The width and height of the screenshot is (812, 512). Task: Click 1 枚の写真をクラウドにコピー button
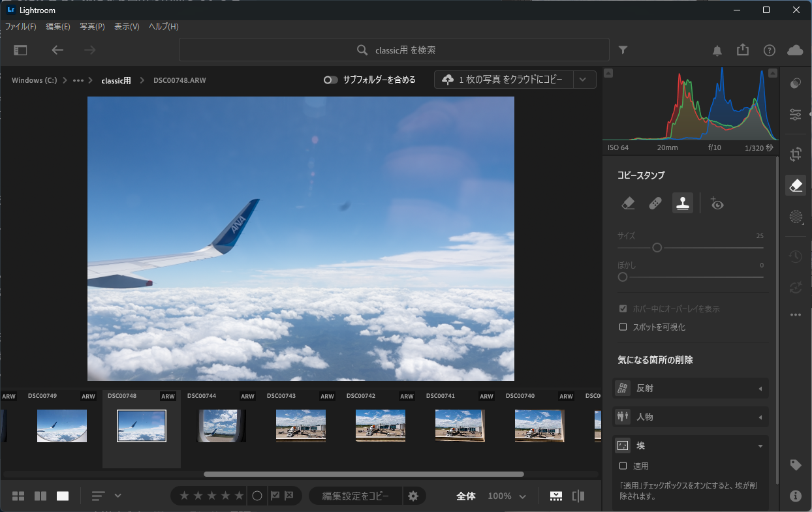503,80
